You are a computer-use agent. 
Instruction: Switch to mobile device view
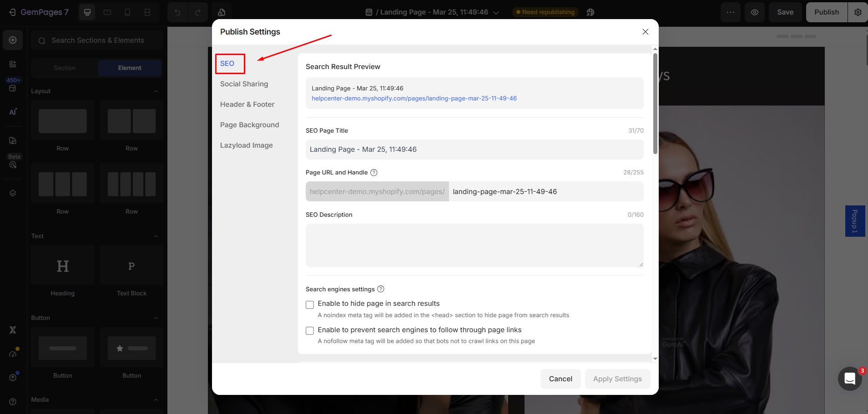(127, 12)
